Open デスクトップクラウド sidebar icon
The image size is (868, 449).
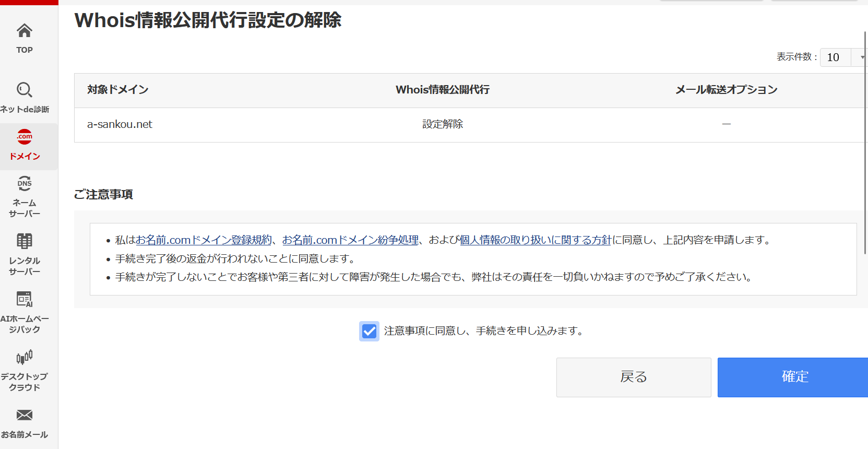[25, 358]
